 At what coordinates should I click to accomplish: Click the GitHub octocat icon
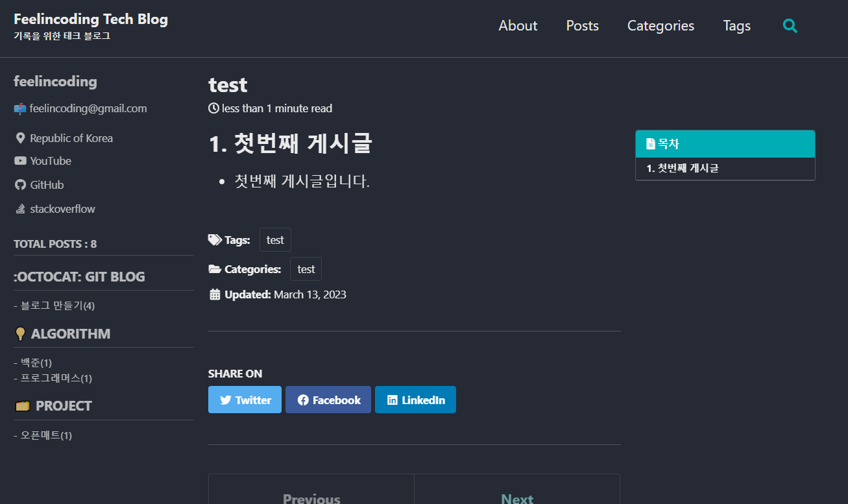coord(20,185)
